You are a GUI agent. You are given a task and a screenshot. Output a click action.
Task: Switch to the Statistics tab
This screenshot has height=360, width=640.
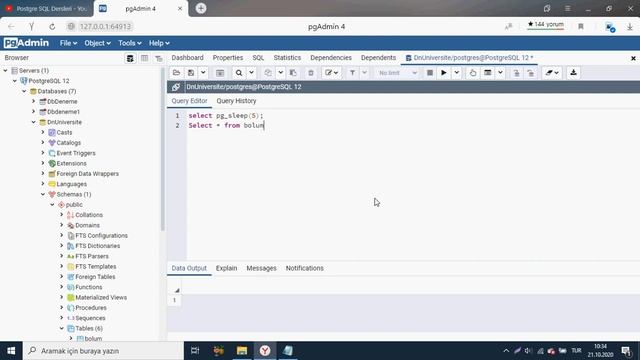pyautogui.click(x=287, y=58)
